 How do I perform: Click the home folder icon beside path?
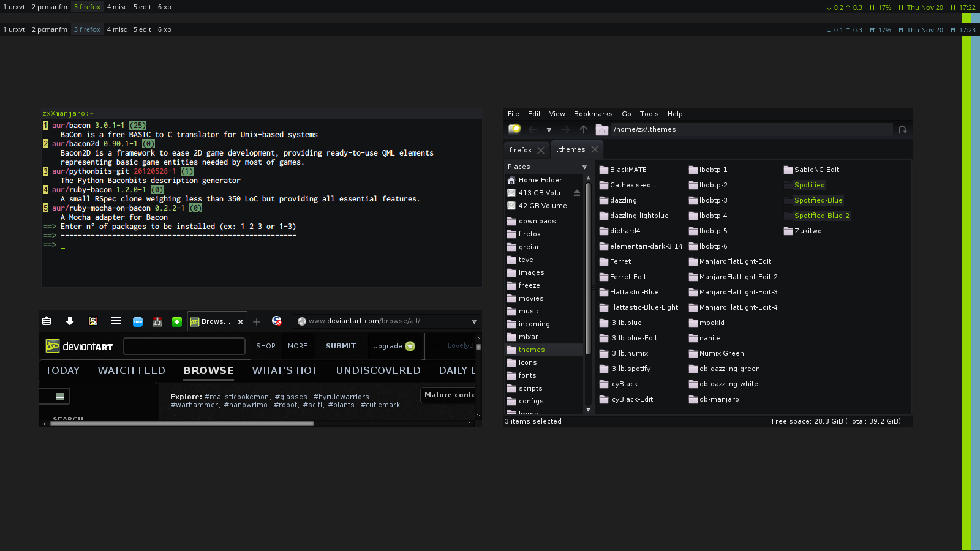[x=602, y=130]
